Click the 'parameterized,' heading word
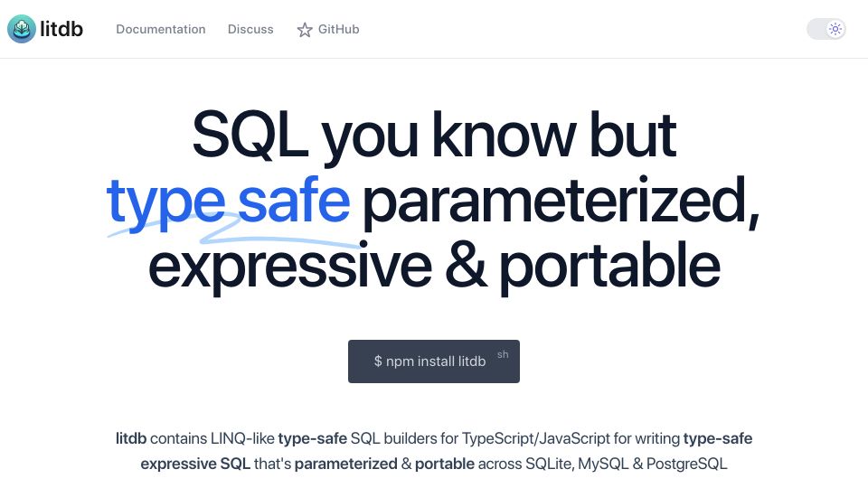Screen dimensions: 868x488 (x=561, y=202)
